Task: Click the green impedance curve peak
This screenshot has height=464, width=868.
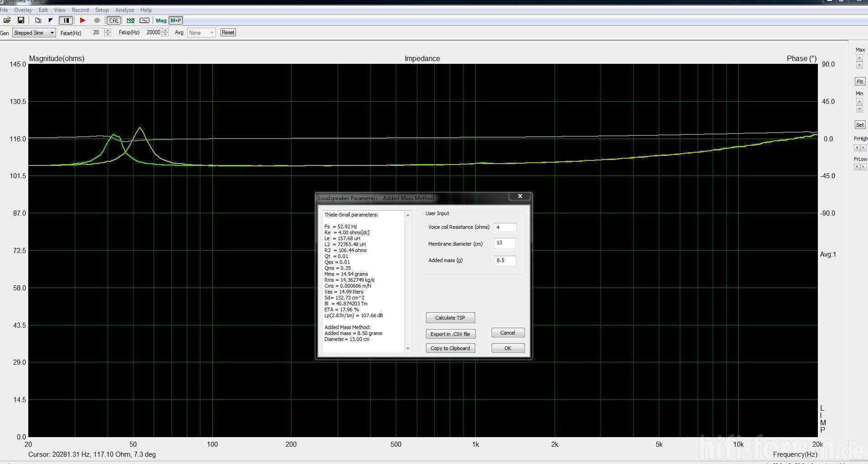Action: click(113, 134)
